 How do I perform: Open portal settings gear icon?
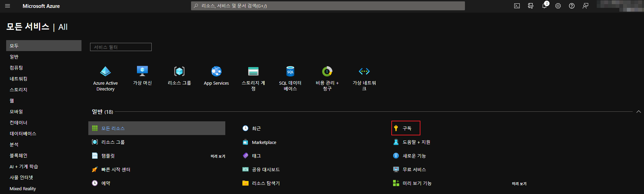[x=558, y=6]
